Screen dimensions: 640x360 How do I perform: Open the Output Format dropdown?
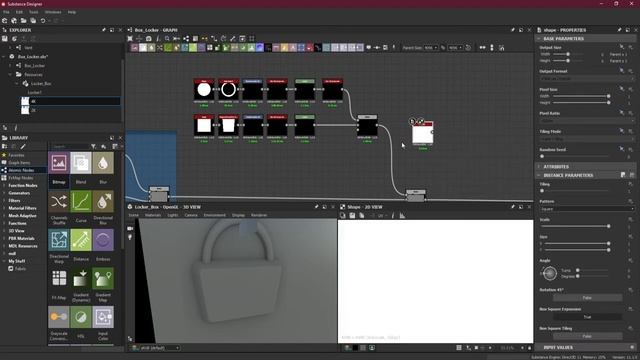(x=587, y=78)
